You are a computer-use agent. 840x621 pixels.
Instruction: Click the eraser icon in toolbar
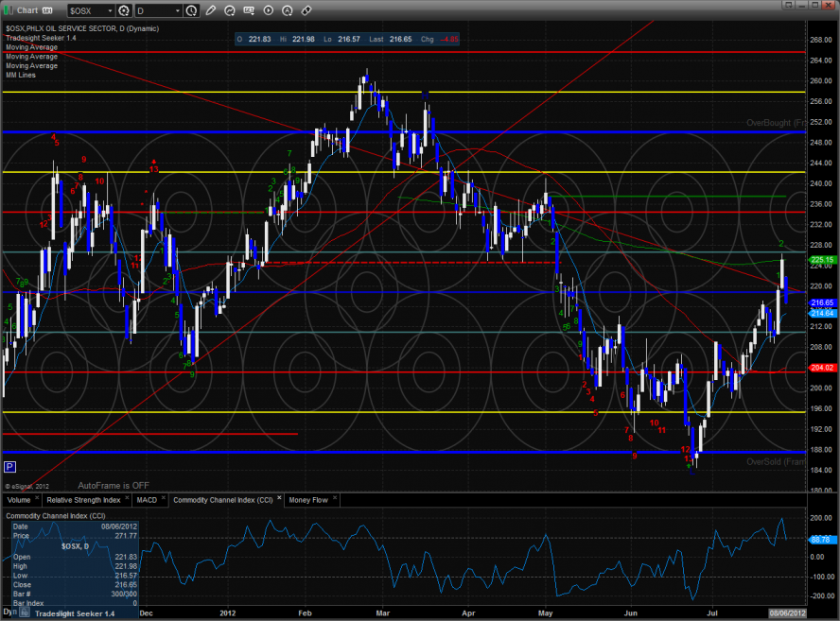tap(307, 10)
